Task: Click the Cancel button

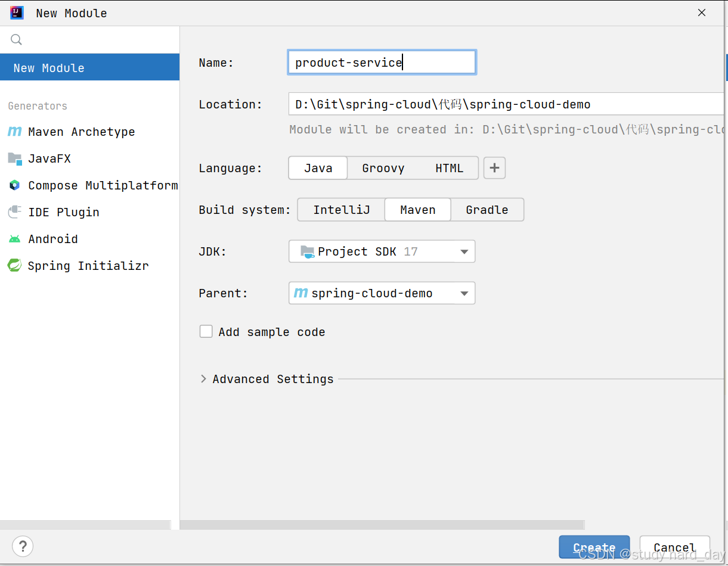Action: click(674, 547)
